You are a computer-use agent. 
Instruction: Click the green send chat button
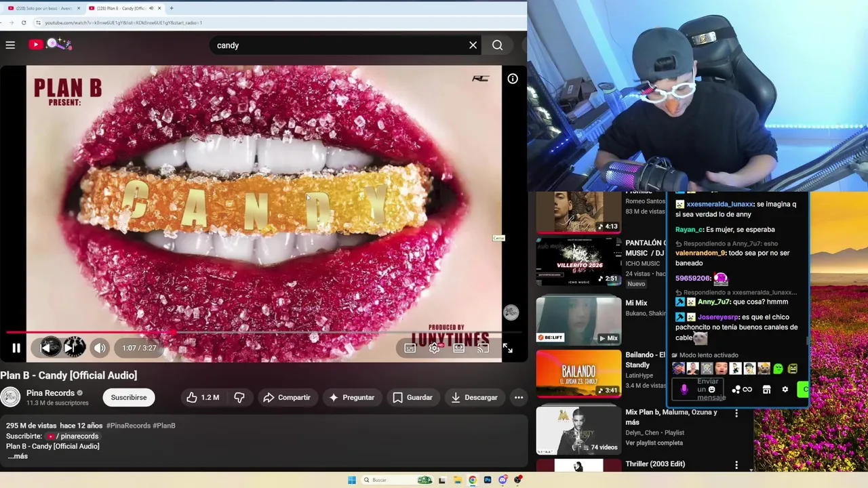[804, 389]
